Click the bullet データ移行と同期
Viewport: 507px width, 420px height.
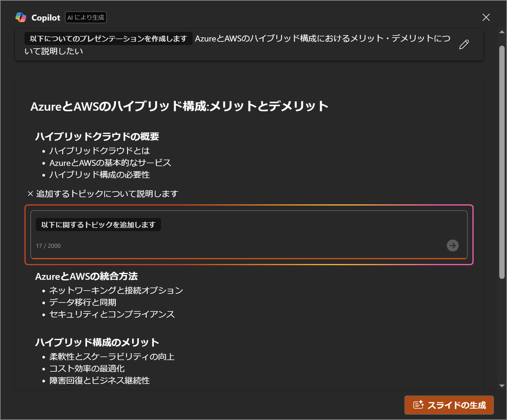(x=82, y=302)
